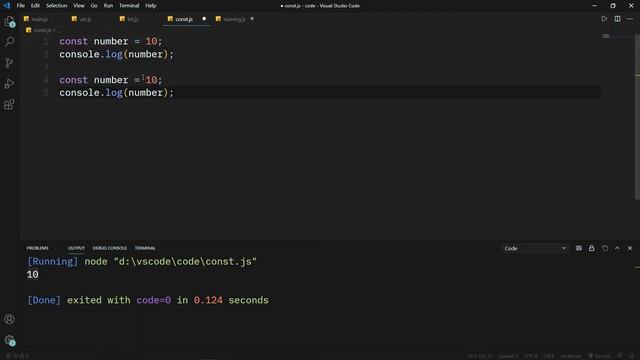Click unsaved dot on naming.js tab
Viewport: 640px width, 360px height.
pos(252,19)
